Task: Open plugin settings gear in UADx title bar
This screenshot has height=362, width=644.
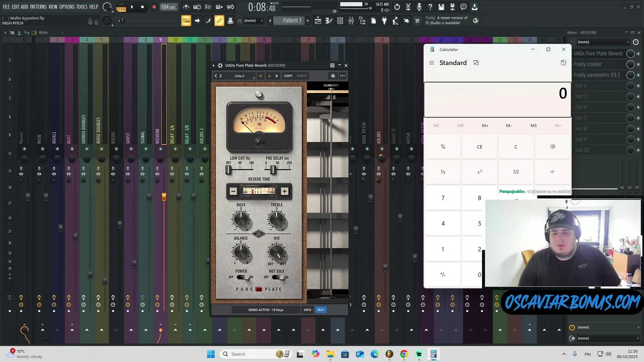Action: (220, 65)
